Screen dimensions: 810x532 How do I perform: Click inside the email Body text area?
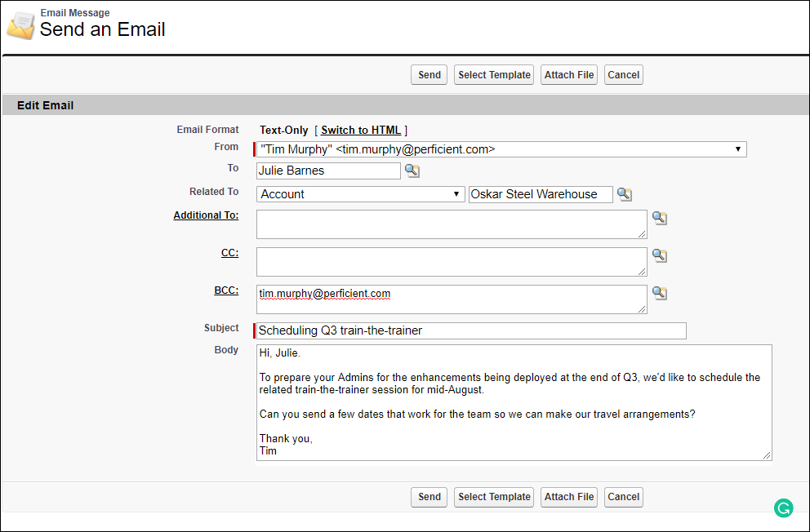click(x=514, y=402)
